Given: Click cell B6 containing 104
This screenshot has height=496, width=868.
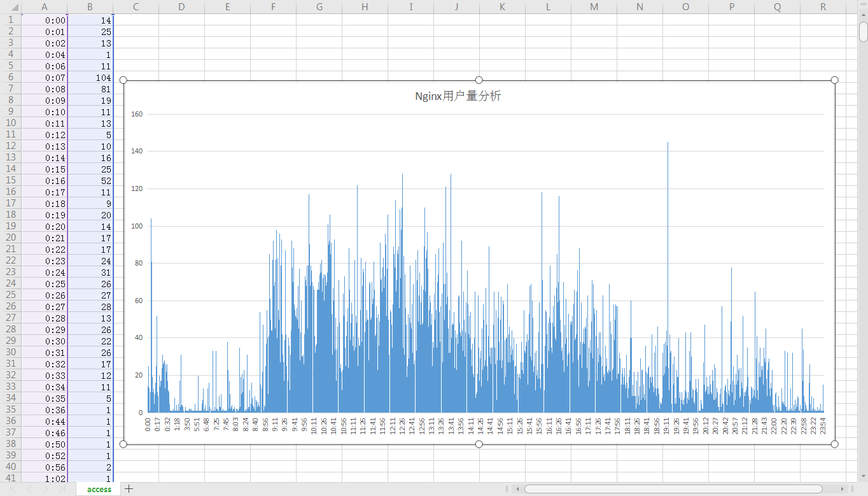Looking at the screenshot, I should [x=90, y=78].
